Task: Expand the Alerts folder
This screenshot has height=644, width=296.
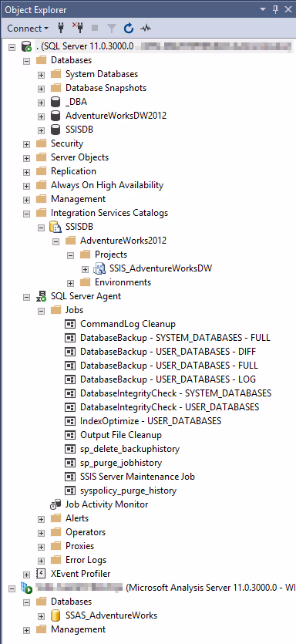Action: tap(41, 519)
